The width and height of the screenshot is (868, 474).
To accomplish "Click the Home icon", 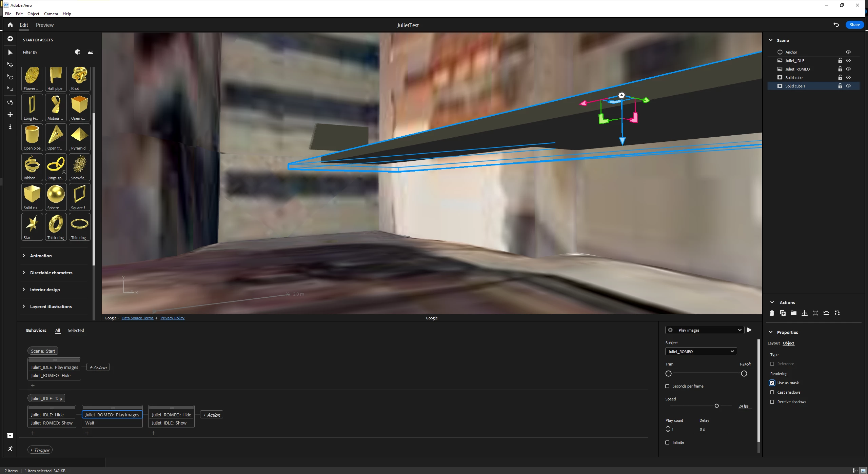I will point(10,25).
